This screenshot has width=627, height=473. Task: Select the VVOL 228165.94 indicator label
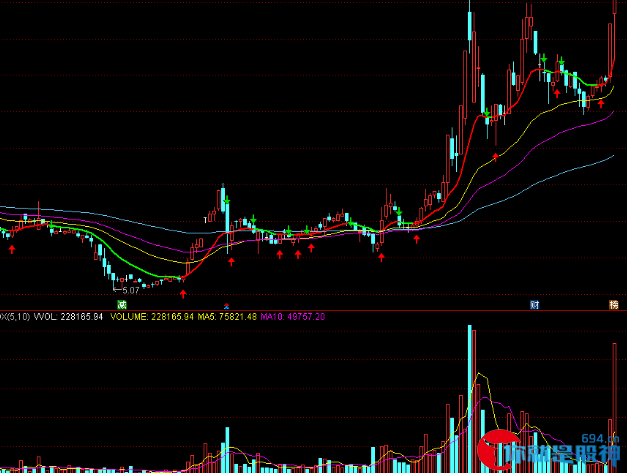point(68,317)
